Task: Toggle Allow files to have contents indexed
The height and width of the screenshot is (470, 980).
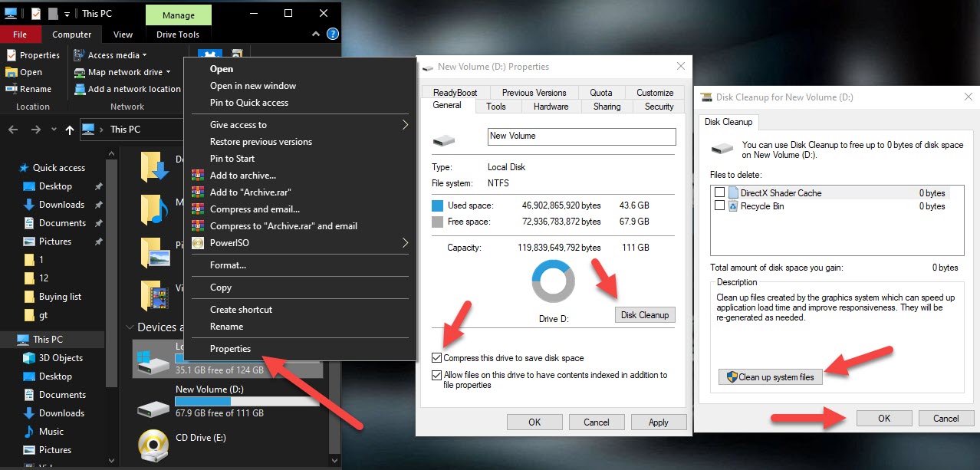Action: 437,376
